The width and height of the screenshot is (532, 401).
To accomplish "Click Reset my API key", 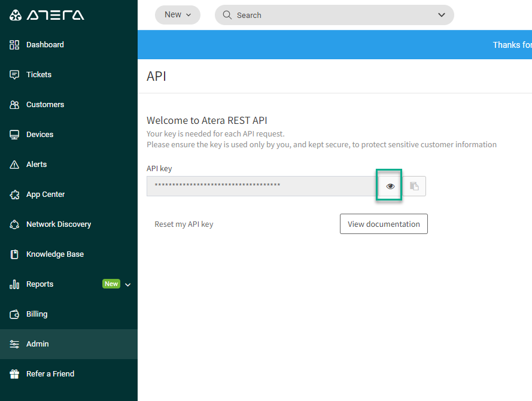I will [184, 224].
